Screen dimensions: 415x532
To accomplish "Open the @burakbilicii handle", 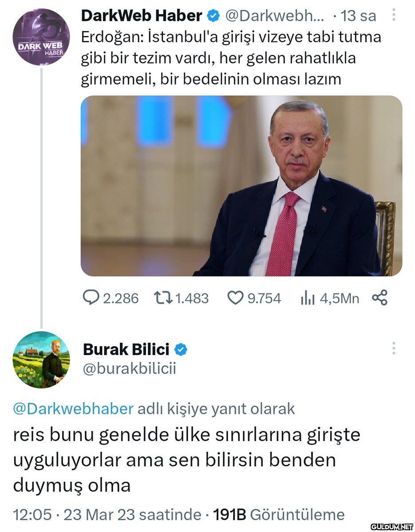I will click(129, 369).
